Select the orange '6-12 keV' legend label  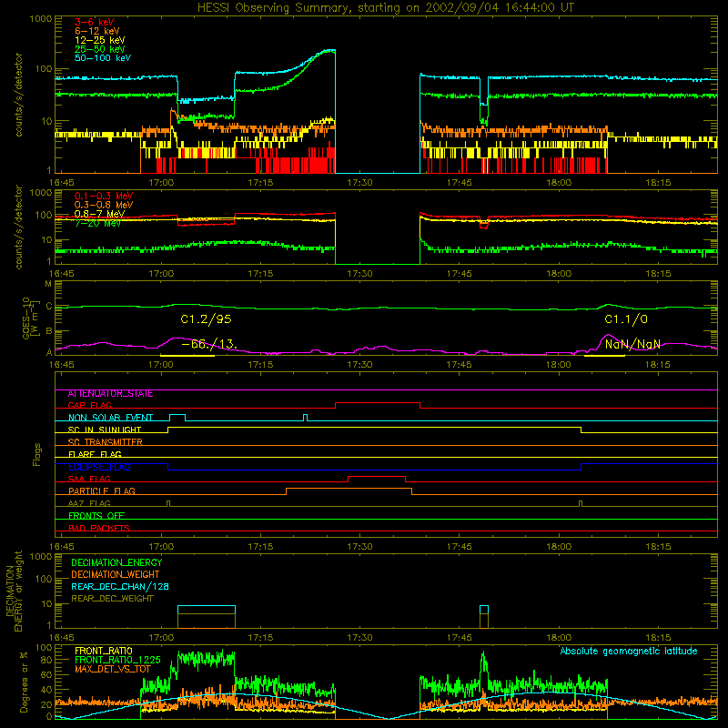point(97,31)
